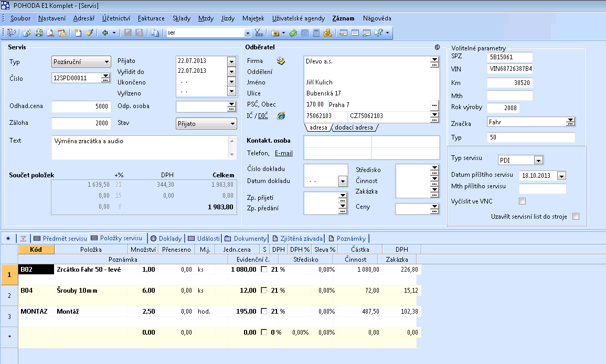Click Internet Explorer icon beside IČ / DIČ

281,115
